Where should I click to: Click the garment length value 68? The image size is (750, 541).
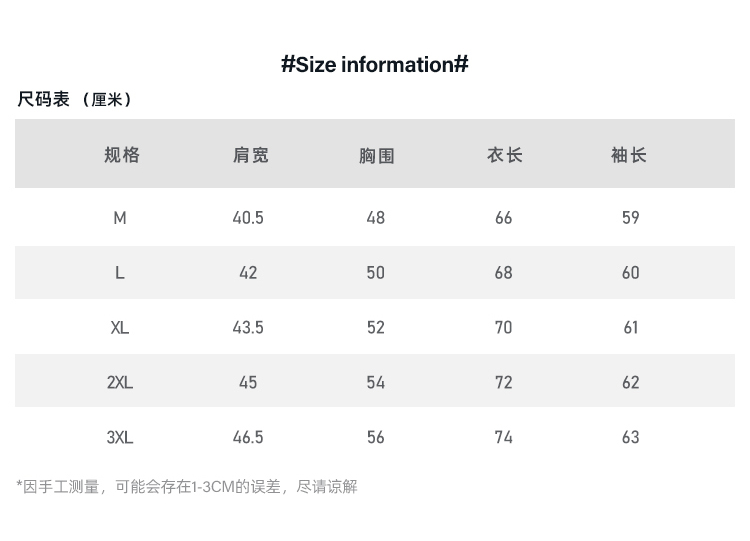click(504, 273)
